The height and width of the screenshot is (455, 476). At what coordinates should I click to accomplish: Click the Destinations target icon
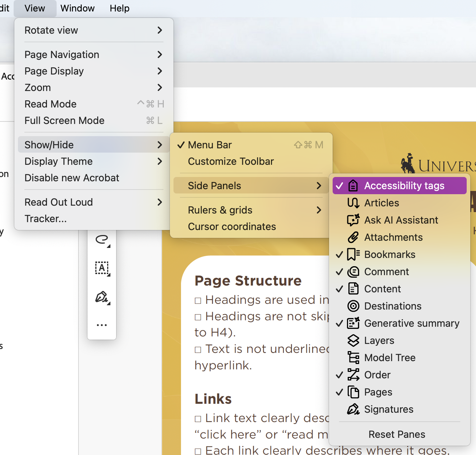353,306
